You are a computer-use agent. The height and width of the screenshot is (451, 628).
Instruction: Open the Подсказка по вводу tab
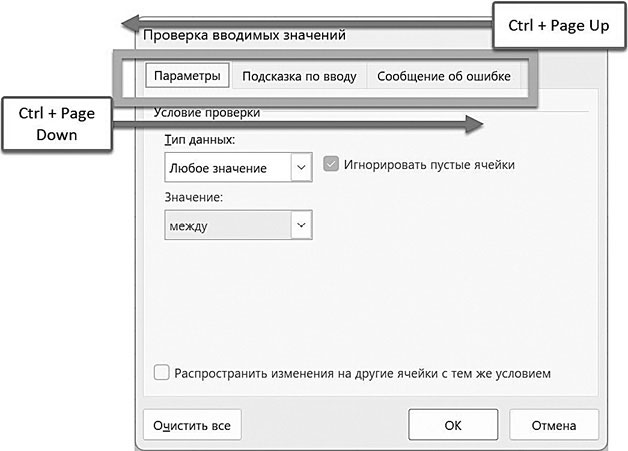(299, 76)
